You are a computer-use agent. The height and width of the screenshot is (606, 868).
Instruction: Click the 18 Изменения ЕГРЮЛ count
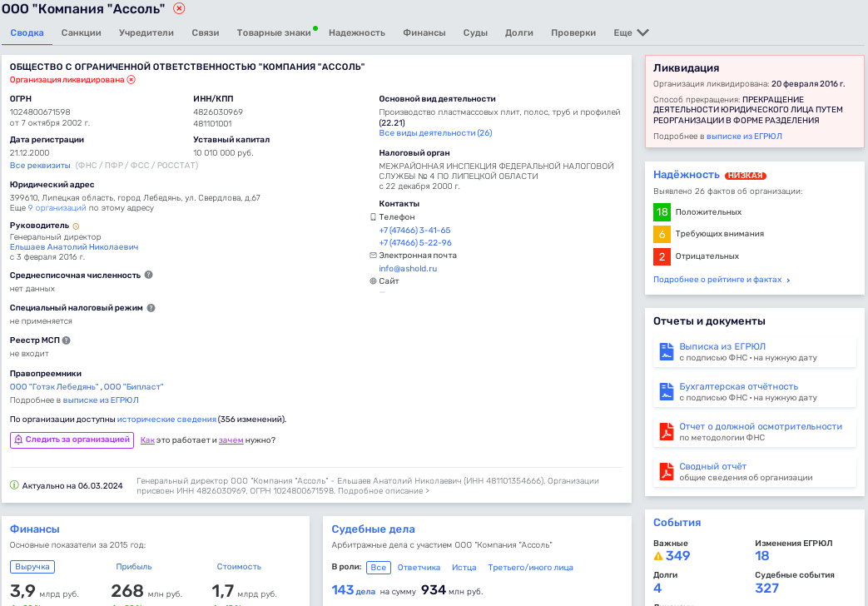761,556
